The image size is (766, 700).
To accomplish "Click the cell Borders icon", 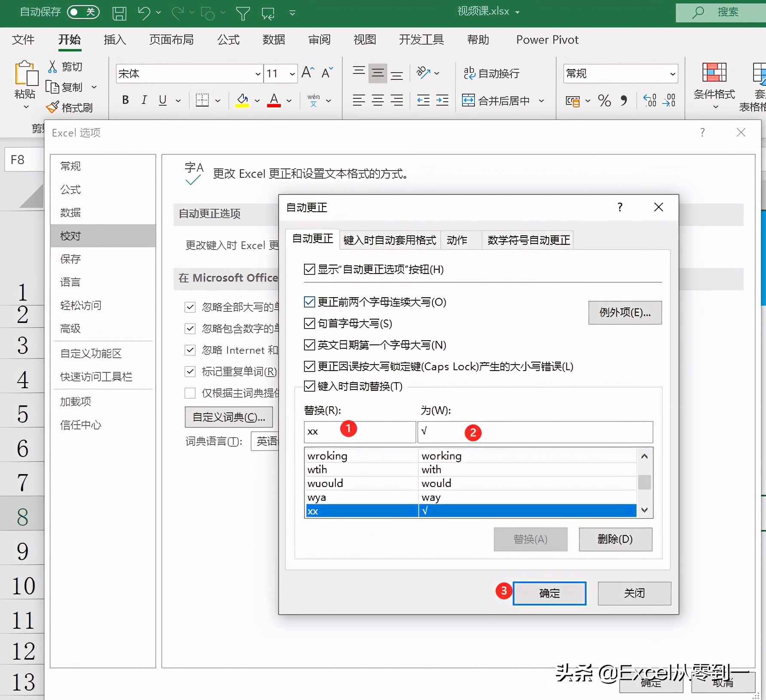I will tap(202, 100).
